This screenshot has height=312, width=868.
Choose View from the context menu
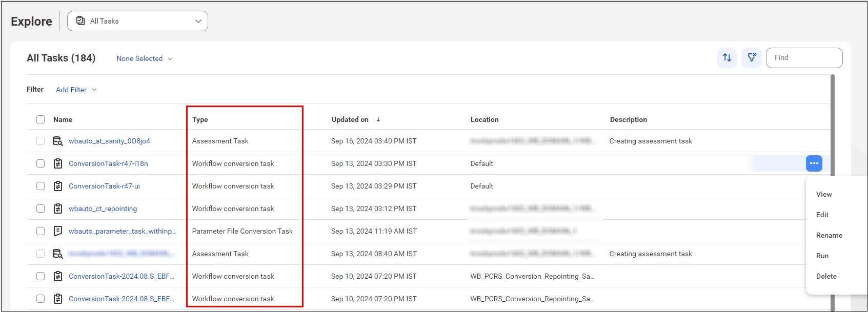824,194
